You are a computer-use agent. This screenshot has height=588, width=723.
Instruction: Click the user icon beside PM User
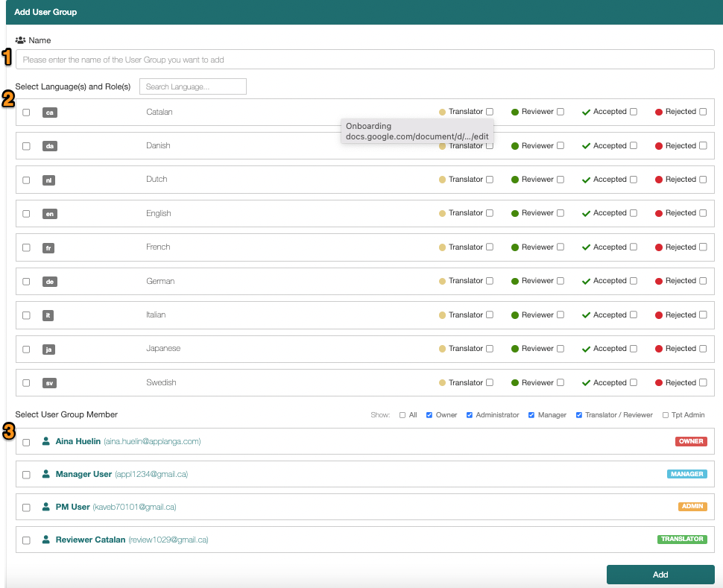pos(46,507)
